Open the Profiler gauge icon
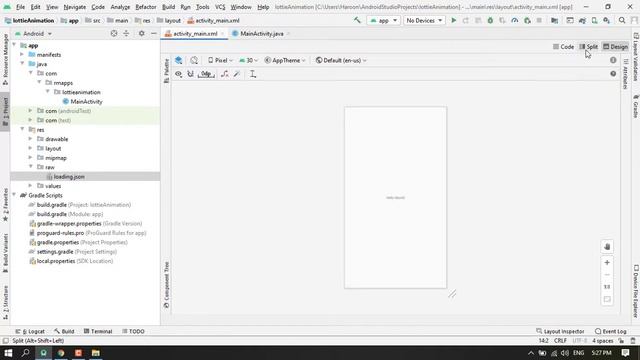 [515, 20]
